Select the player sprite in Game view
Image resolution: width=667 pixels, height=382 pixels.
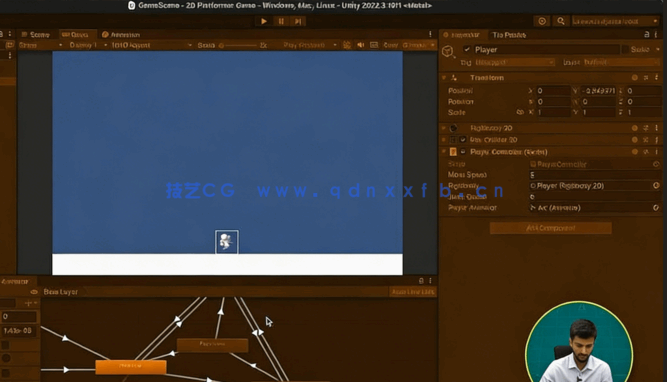(x=227, y=242)
